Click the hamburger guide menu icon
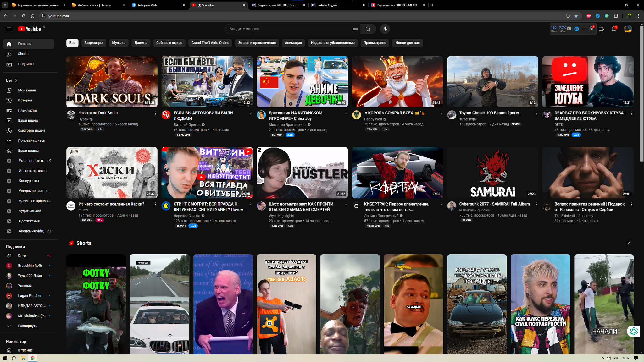The width and height of the screenshot is (644, 362). 9,29
